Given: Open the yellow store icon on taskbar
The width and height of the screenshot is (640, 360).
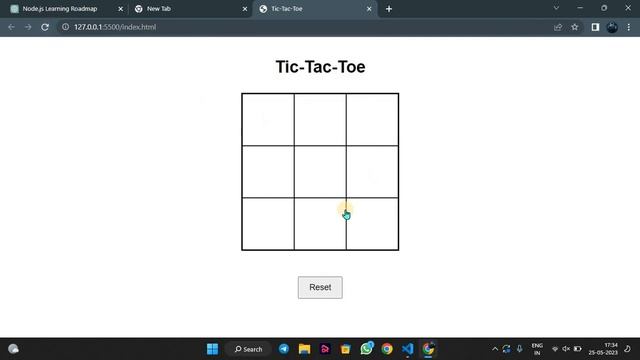Looking at the screenshot, I should (345, 349).
